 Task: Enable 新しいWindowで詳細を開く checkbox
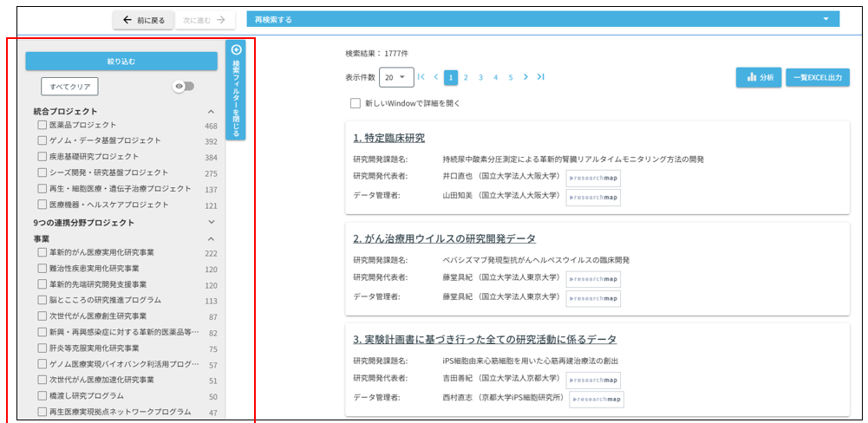click(x=356, y=103)
